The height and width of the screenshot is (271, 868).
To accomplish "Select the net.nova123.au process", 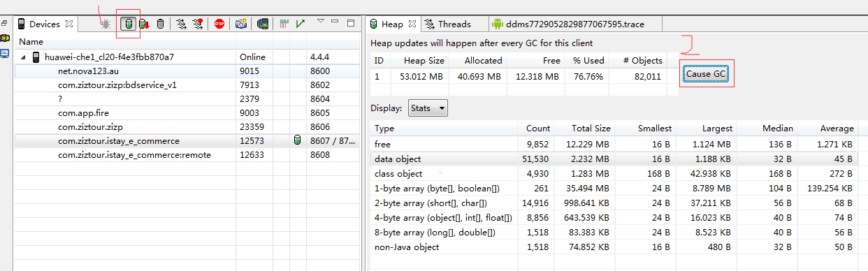I will 188,71.
